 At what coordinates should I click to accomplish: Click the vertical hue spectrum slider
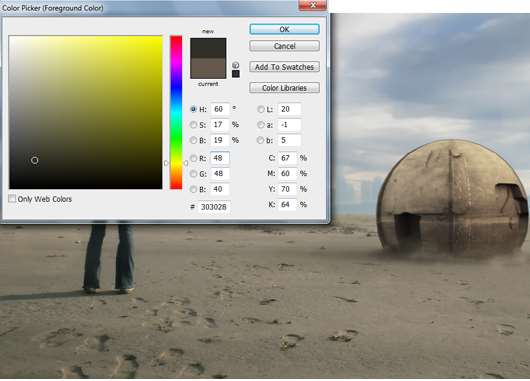[x=176, y=112]
